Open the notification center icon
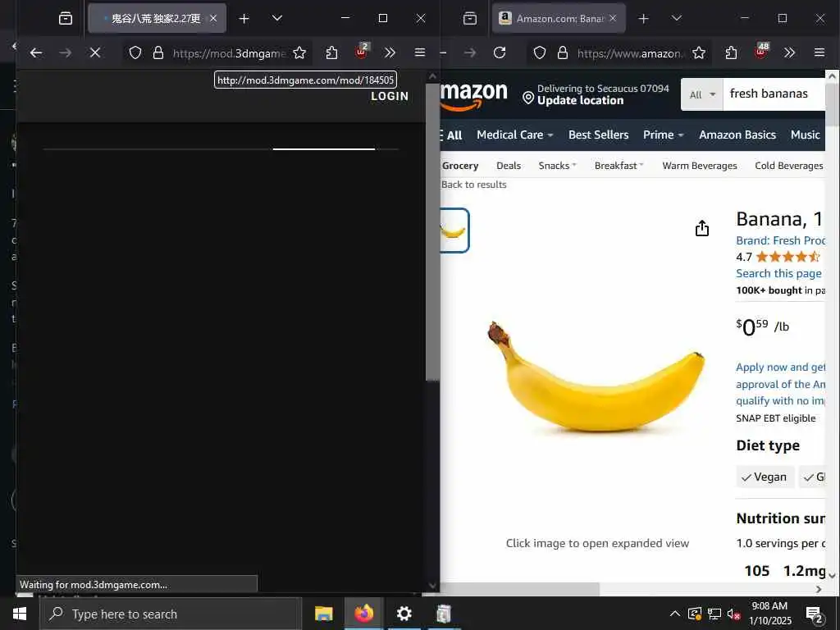The image size is (840, 630). pyautogui.click(x=815, y=615)
